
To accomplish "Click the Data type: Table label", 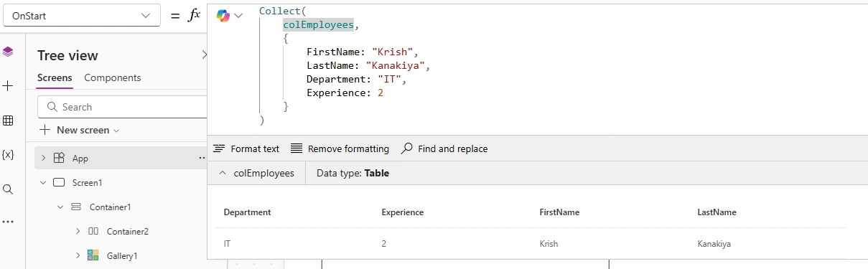I will pos(353,173).
